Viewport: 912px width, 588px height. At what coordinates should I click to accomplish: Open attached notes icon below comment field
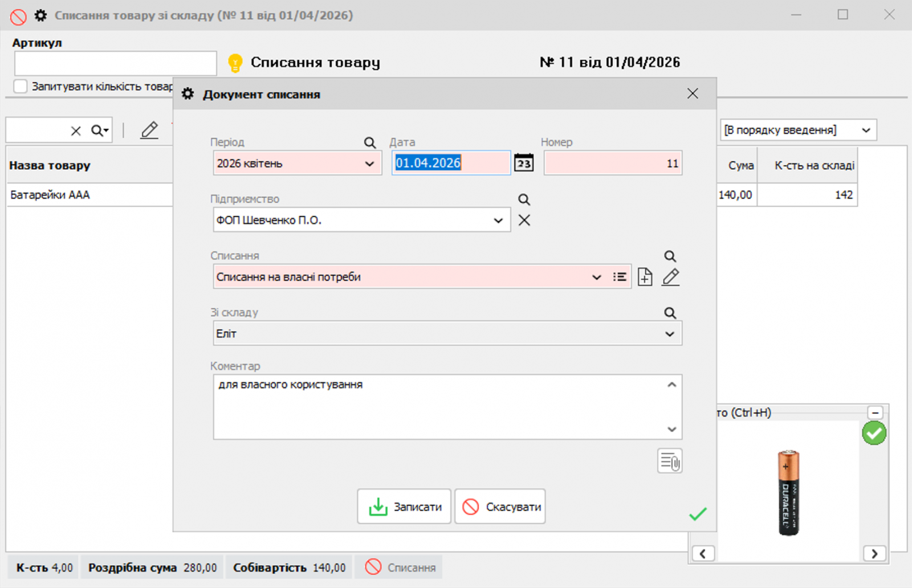(669, 460)
